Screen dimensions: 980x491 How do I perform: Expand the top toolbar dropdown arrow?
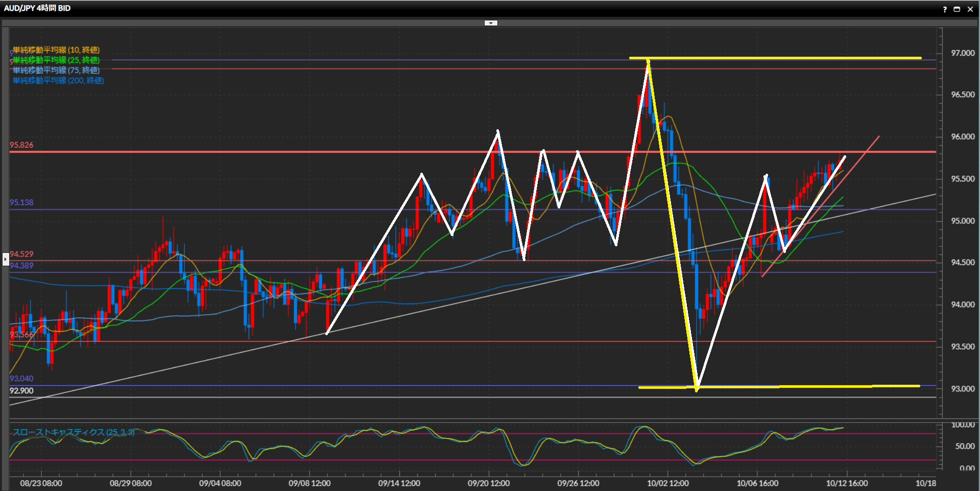(x=491, y=23)
